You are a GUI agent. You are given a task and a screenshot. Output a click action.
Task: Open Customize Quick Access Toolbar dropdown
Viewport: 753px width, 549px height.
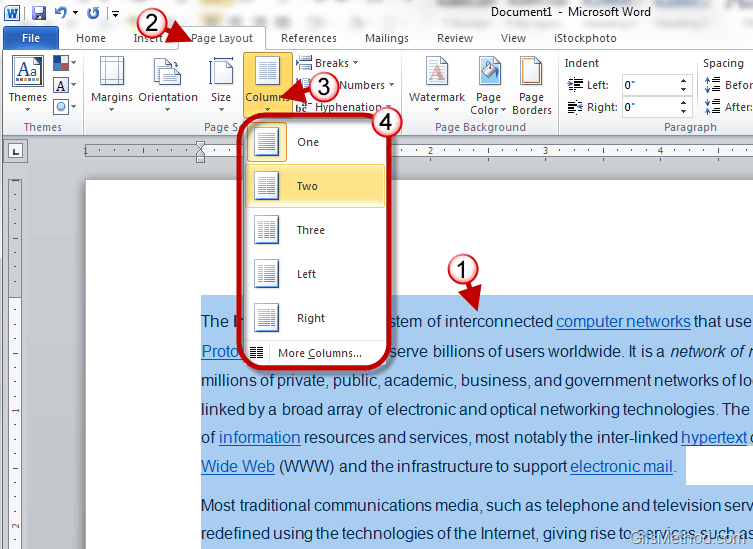coord(115,13)
